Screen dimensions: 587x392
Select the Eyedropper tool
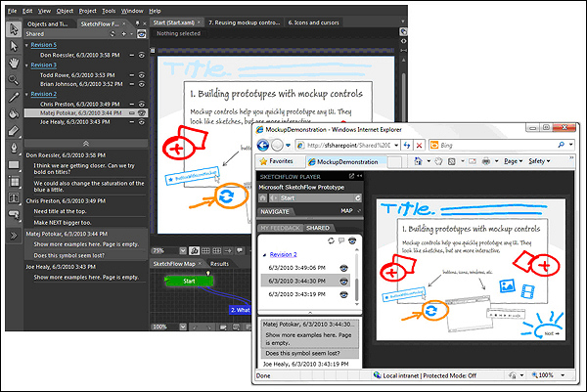click(14, 97)
